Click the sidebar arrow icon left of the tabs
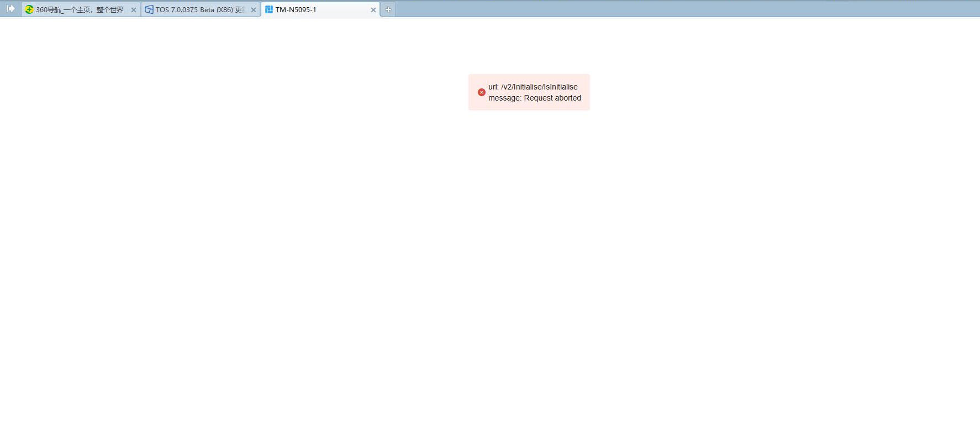 coord(10,8)
